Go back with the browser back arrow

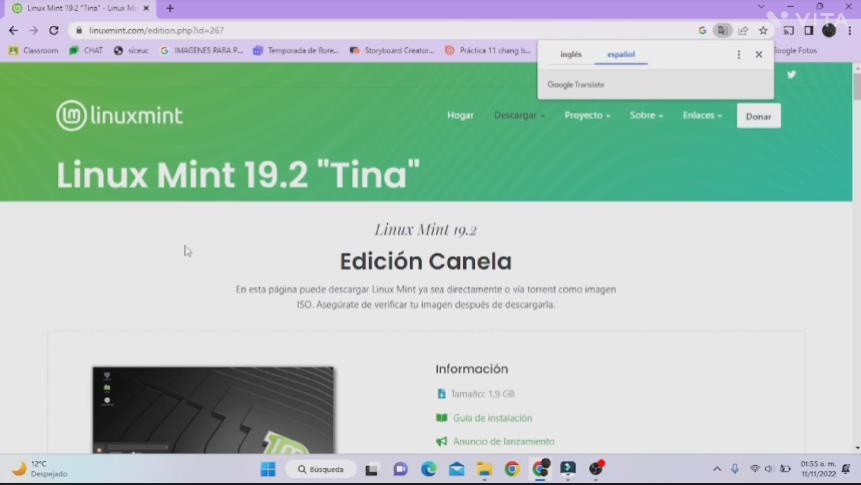point(14,31)
